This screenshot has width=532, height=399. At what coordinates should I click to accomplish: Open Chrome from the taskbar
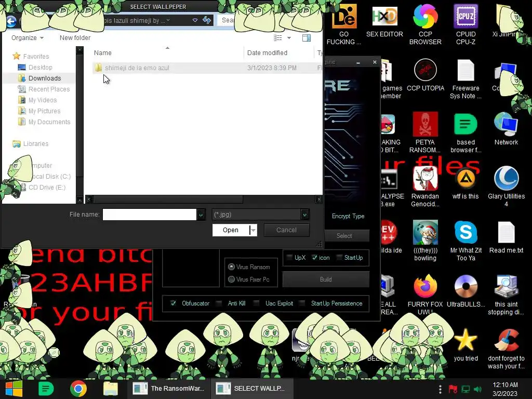click(x=78, y=389)
